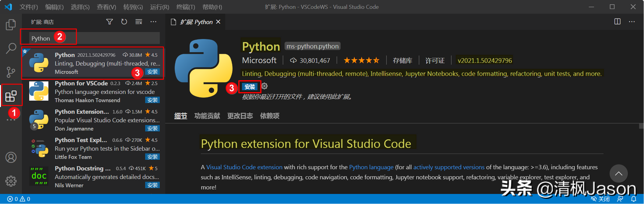This screenshot has width=644, height=204.
Task: Open the Manage gear in activity bar
Action: point(11,181)
